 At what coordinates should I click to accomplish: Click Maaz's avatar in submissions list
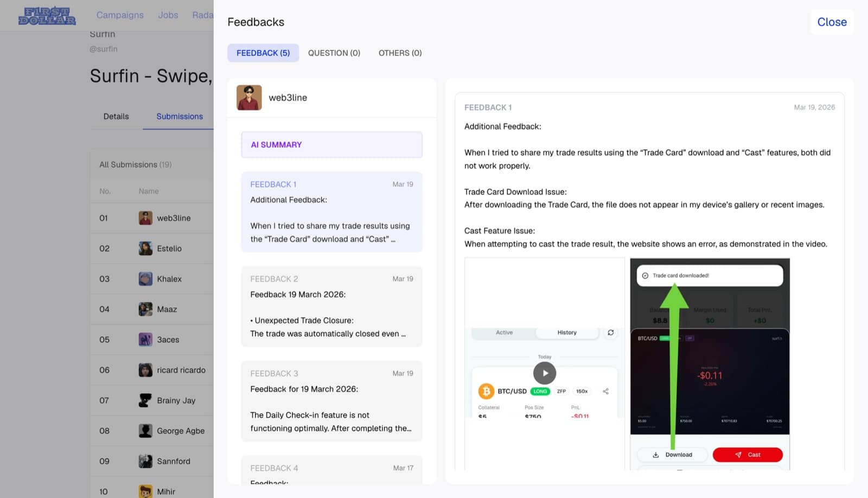[145, 309]
